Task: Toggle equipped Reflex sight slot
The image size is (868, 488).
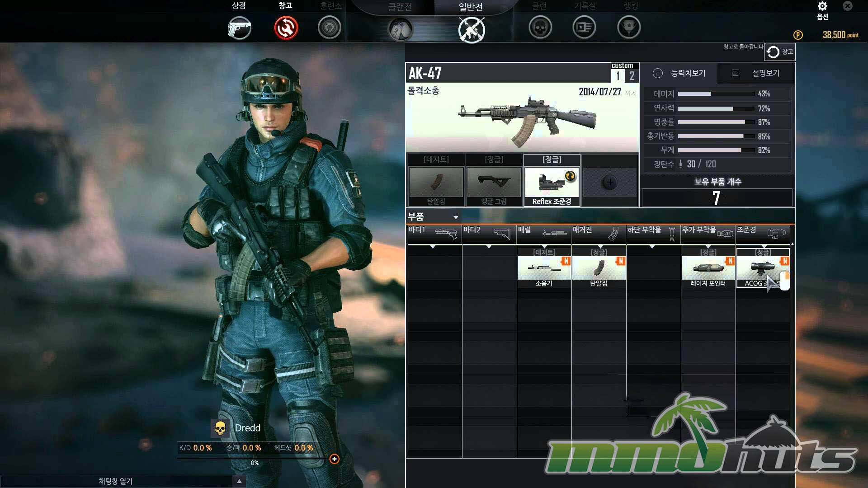Action: (x=552, y=183)
